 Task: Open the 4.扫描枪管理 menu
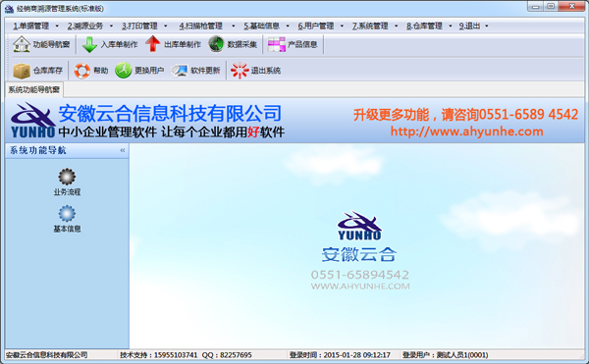(x=200, y=26)
